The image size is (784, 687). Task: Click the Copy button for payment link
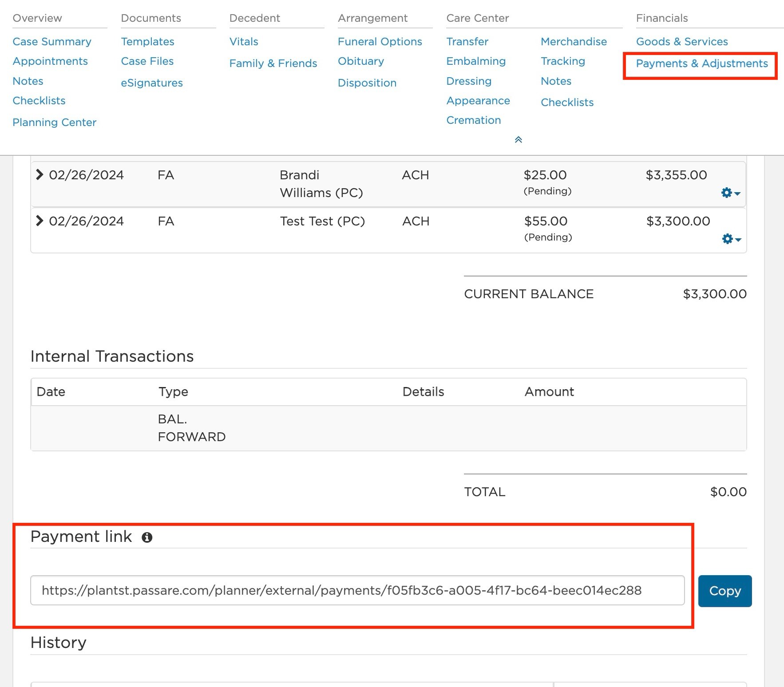(725, 591)
